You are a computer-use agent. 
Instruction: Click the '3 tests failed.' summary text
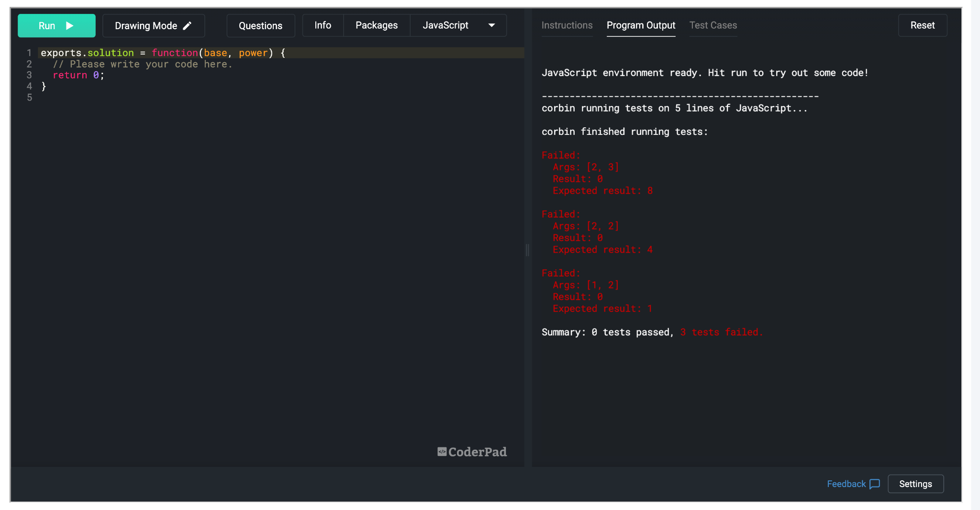point(722,333)
